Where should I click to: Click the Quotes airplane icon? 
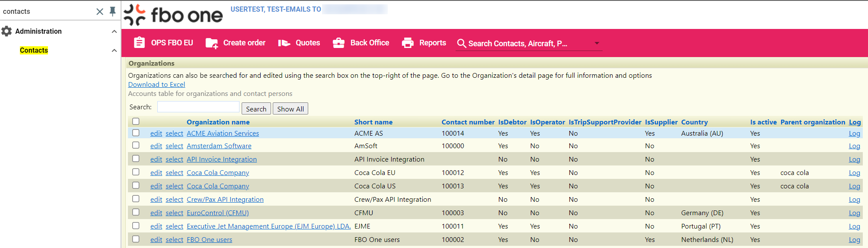pyautogui.click(x=284, y=43)
